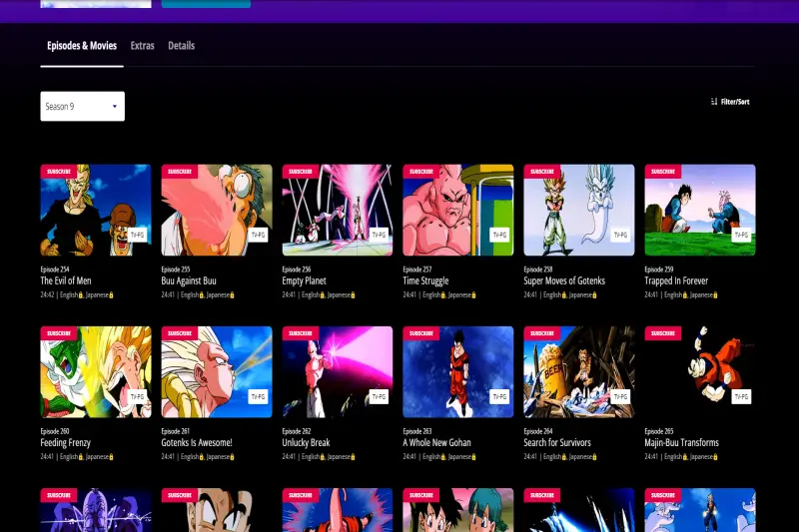This screenshot has width=799, height=532.
Task: Select the Episode 263 thumbnail image
Action: click(x=458, y=371)
